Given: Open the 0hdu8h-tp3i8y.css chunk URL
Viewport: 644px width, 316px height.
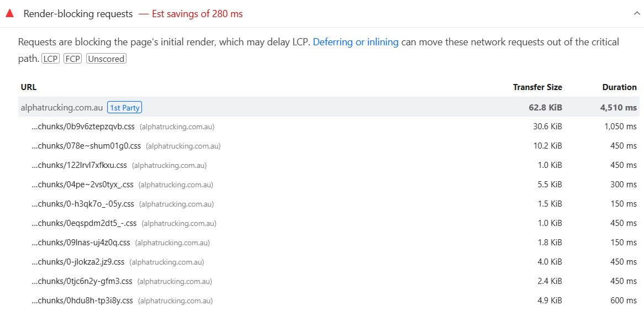Looking at the screenshot, I should 82,301.
